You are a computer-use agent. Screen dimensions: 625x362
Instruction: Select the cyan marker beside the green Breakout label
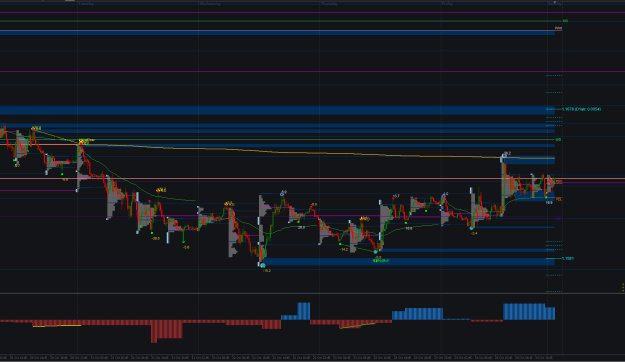point(375,252)
